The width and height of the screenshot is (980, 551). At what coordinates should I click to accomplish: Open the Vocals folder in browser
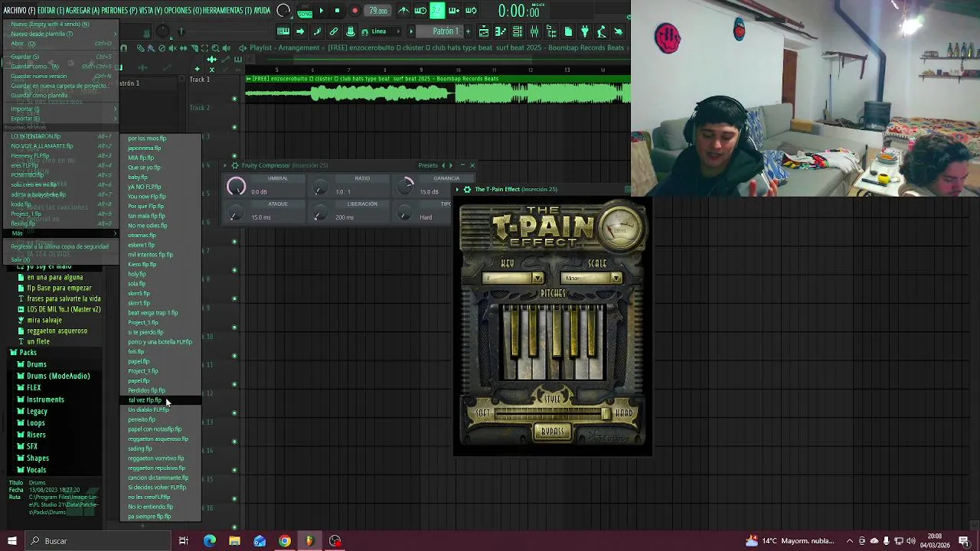(37, 470)
